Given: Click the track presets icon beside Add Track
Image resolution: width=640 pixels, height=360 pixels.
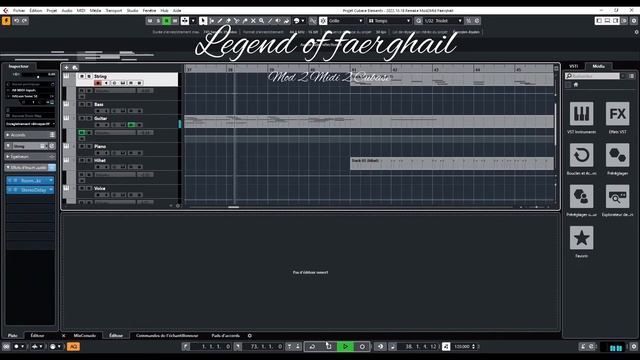Looking at the screenshot, I should pyautogui.click(x=75, y=67).
